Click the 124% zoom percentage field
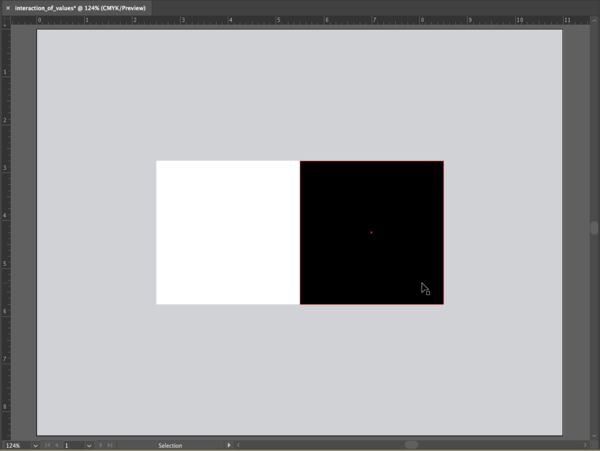The image size is (600, 451). tap(16, 444)
